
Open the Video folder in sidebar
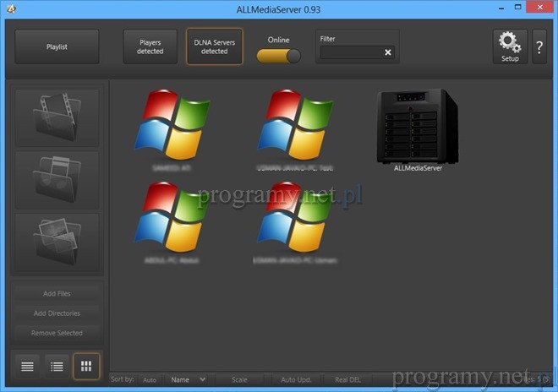pyautogui.click(x=57, y=118)
